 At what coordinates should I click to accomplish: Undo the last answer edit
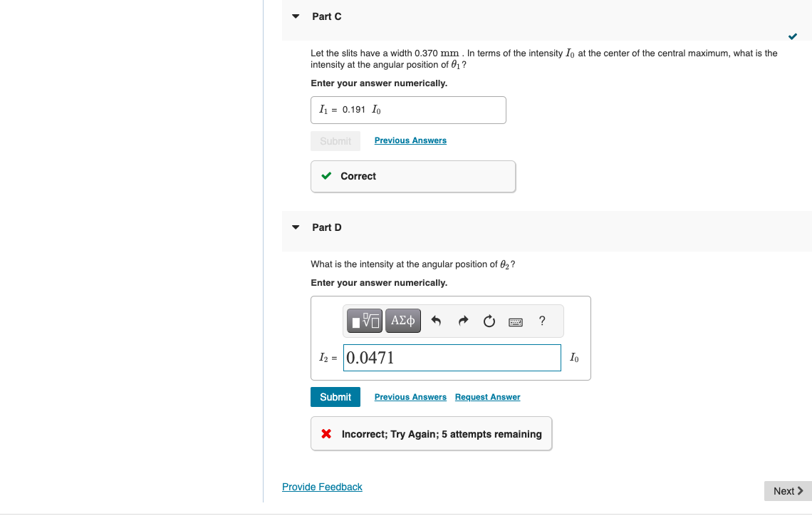(x=436, y=321)
